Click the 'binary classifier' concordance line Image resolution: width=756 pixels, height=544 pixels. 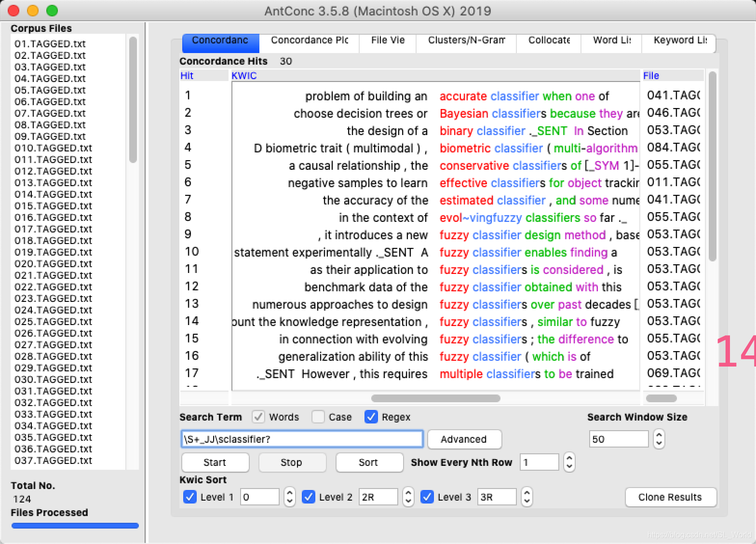pyautogui.click(x=436, y=131)
